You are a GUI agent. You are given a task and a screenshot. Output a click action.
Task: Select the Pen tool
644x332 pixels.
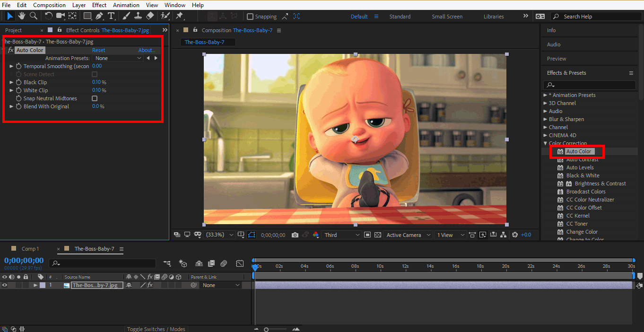click(x=99, y=16)
